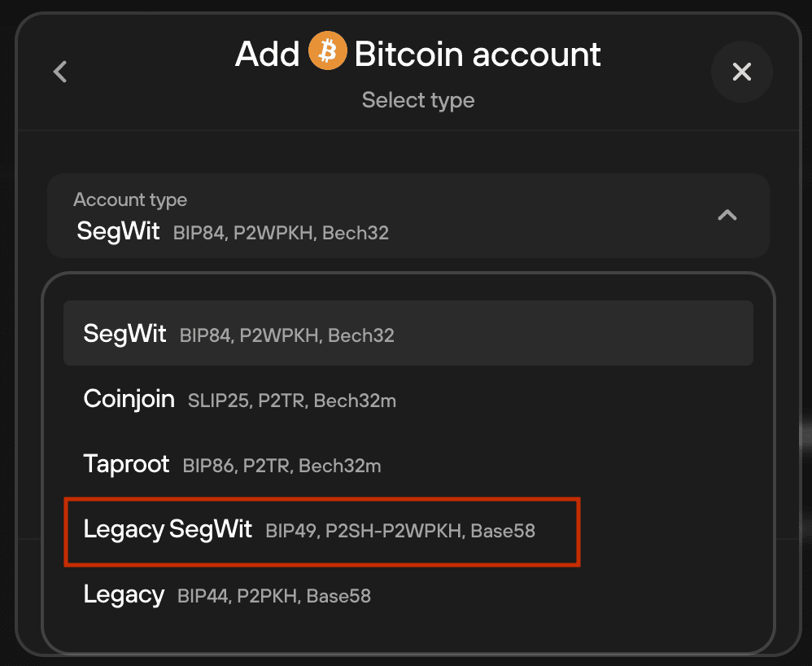
Task: Choose the Legacy BIP44 account type
Action: [408, 595]
